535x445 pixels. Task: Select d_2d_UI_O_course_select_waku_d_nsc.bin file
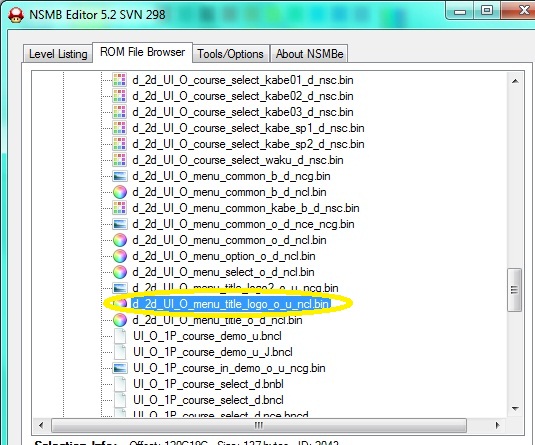pos(238,160)
